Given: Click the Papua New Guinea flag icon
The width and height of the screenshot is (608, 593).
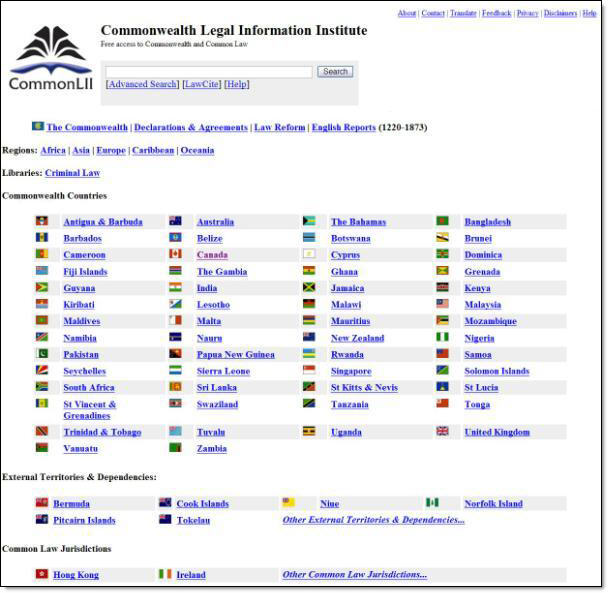Looking at the screenshot, I should pos(175,354).
